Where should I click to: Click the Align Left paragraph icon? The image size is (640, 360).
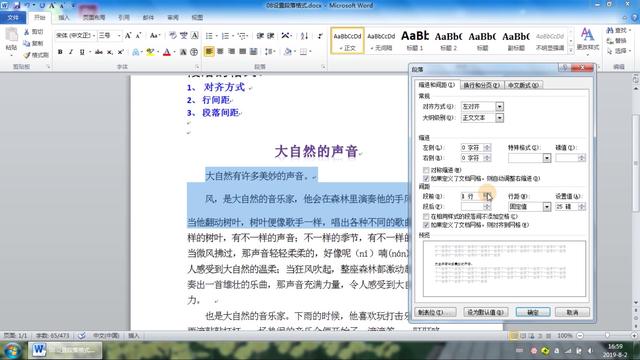click(209, 51)
